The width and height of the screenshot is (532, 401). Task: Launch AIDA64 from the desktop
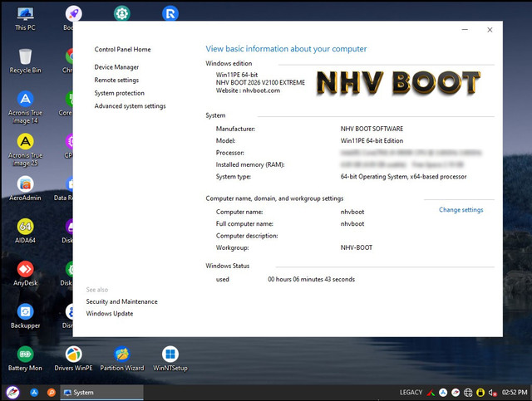[x=25, y=232]
